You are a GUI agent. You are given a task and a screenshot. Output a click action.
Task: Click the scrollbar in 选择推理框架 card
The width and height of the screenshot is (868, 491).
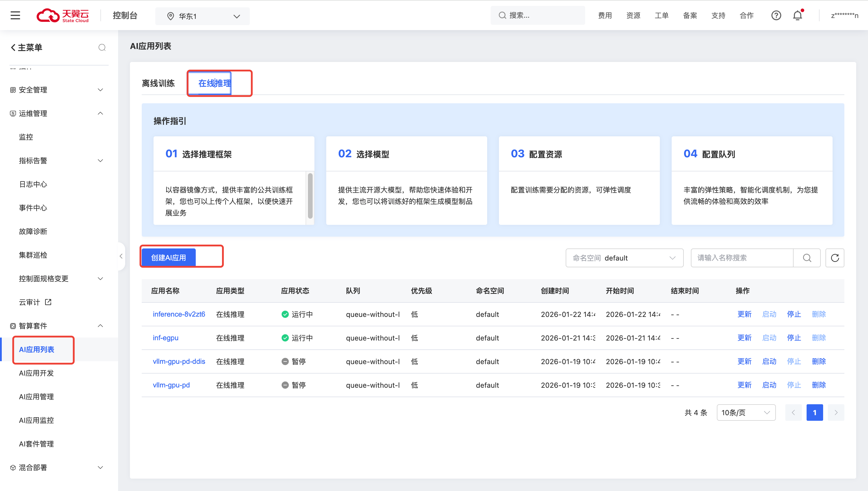pos(310,196)
